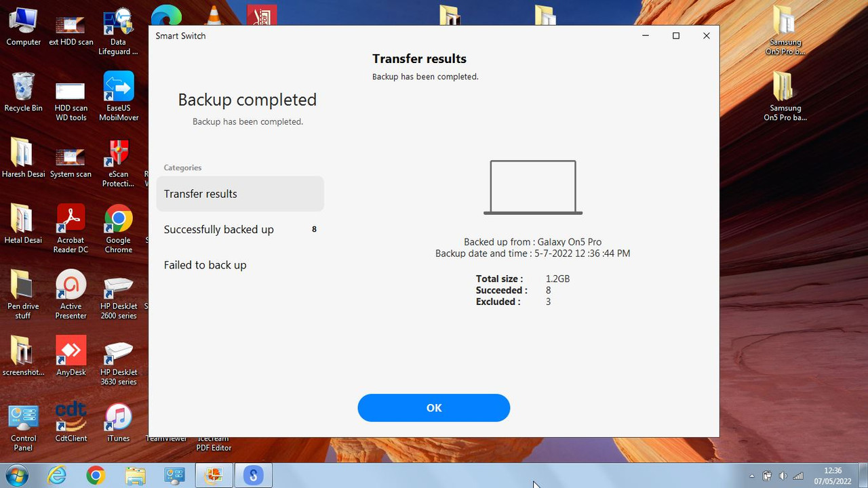Minimize the Smart Switch window
Image resolution: width=868 pixels, height=488 pixels.
click(645, 36)
